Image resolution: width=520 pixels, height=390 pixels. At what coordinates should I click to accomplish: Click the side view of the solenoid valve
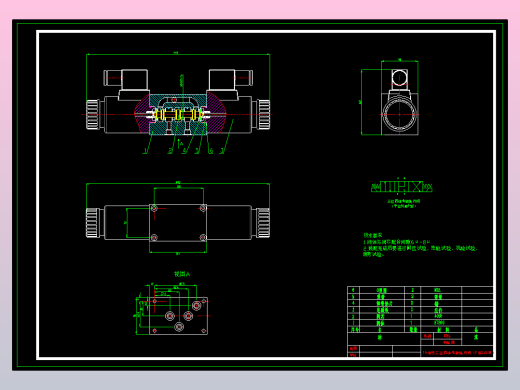click(x=400, y=102)
